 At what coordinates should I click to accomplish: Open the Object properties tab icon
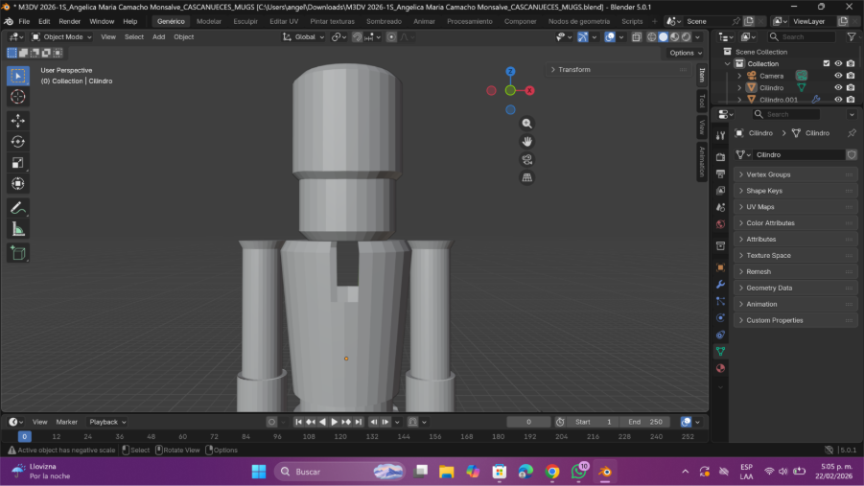pyautogui.click(x=720, y=268)
